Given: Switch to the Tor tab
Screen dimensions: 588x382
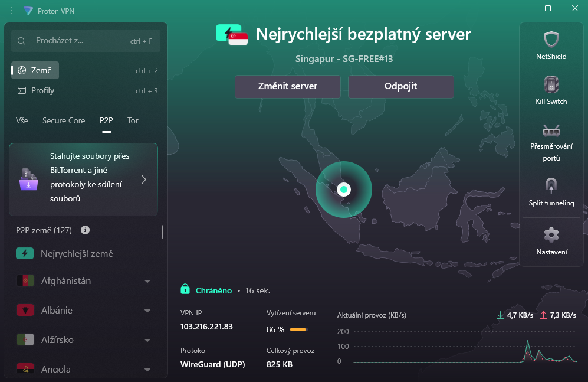Looking at the screenshot, I should point(132,120).
